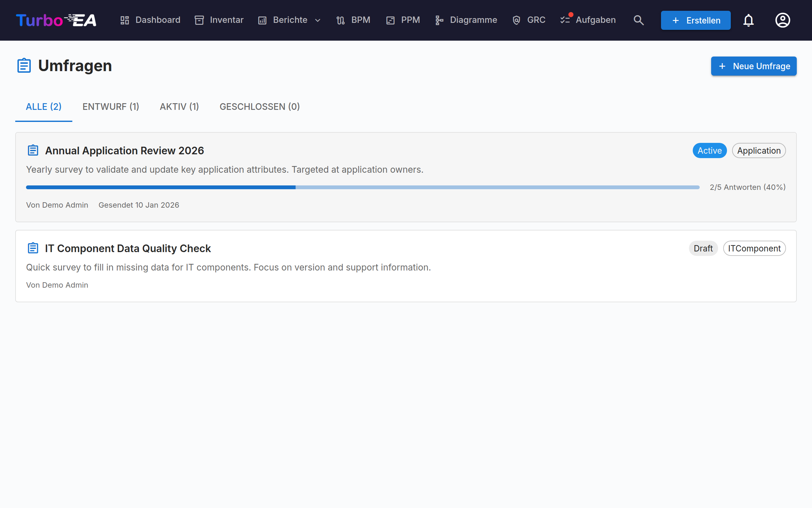This screenshot has width=812, height=508.
Task: Open the user account avatar menu
Action: click(x=783, y=20)
